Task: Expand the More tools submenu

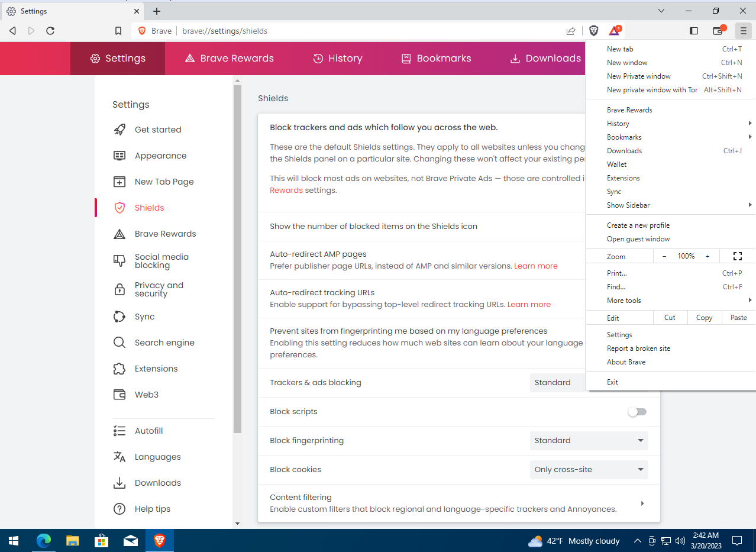Action: pyautogui.click(x=670, y=301)
